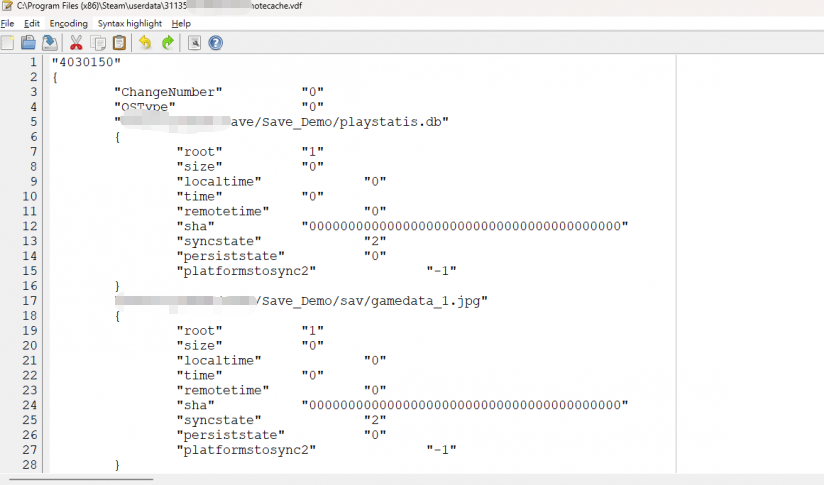This screenshot has width=824, height=485.
Task: Cut selection with the scissors icon
Action: tap(76, 43)
